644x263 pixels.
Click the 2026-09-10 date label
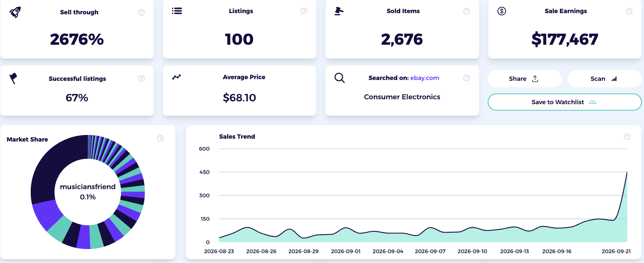(472, 251)
